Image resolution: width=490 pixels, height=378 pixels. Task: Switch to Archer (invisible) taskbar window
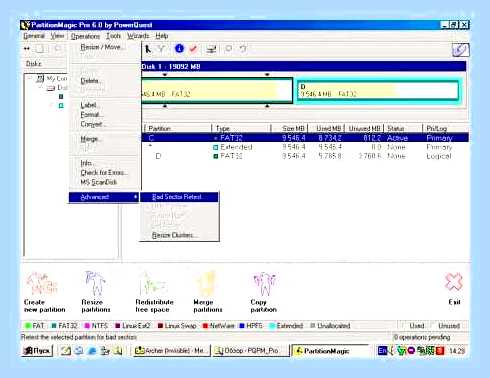click(172, 351)
